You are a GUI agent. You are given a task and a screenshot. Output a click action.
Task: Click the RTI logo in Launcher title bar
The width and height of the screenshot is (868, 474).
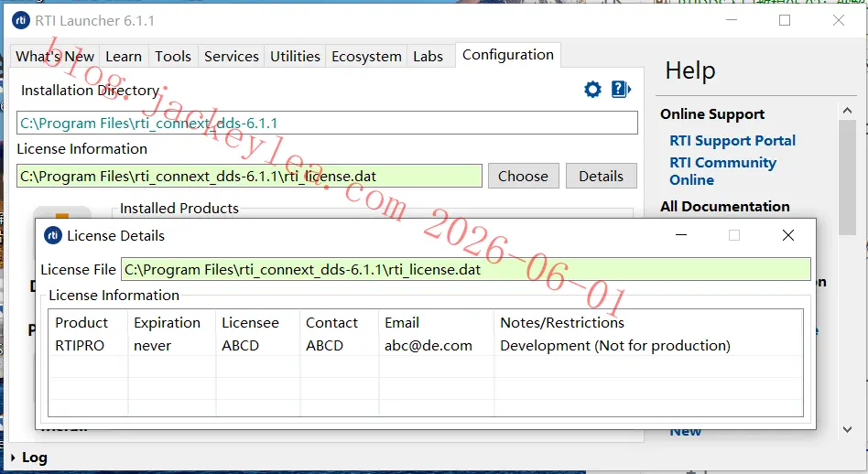(20, 21)
